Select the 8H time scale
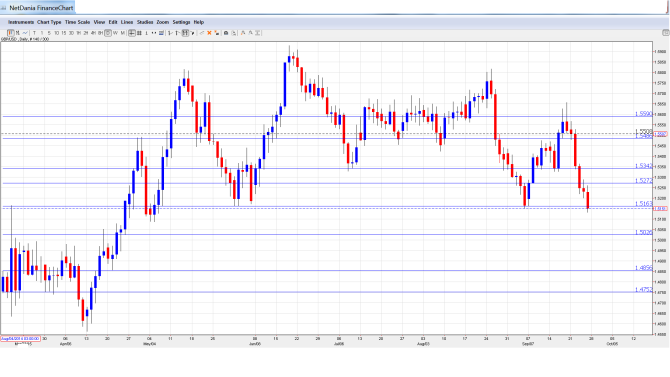 100,33
